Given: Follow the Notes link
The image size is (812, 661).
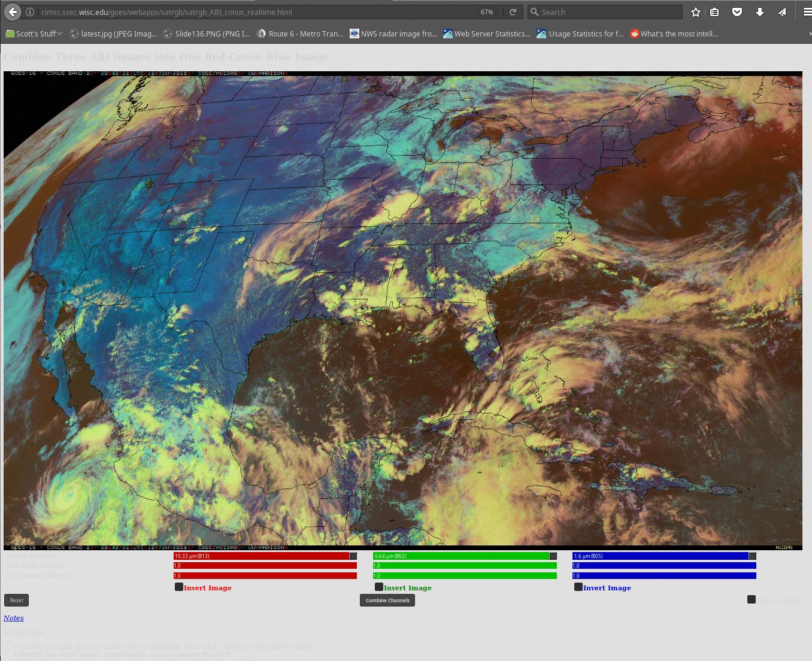Looking at the screenshot, I should tap(14, 618).
